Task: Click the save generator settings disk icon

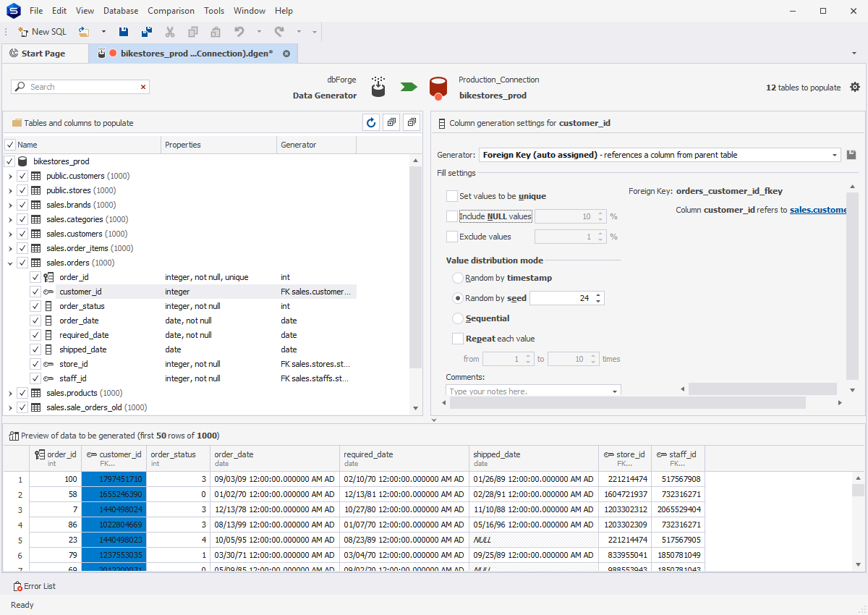Action: tap(851, 155)
